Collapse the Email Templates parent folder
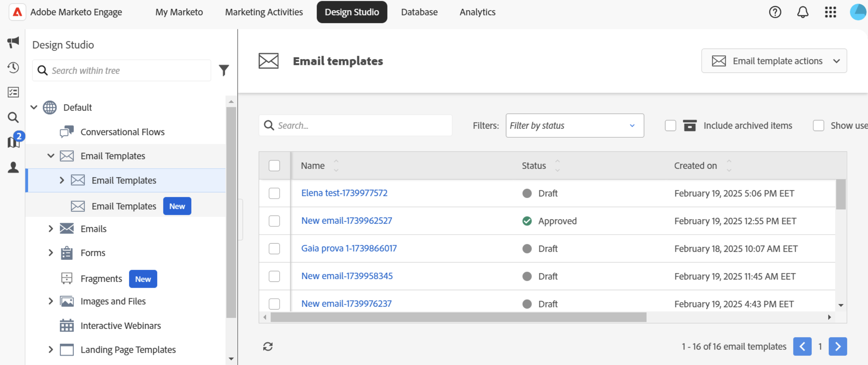 (x=51, y=156)
